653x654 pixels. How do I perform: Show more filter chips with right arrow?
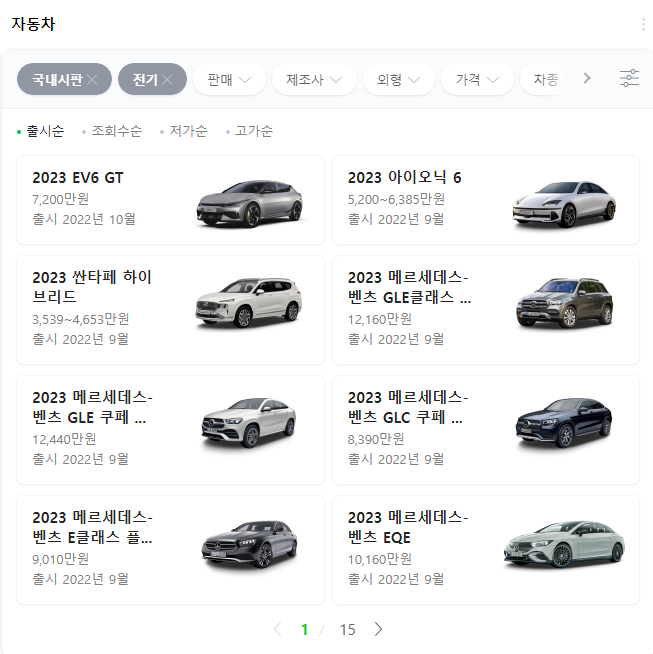click(587, 78)
